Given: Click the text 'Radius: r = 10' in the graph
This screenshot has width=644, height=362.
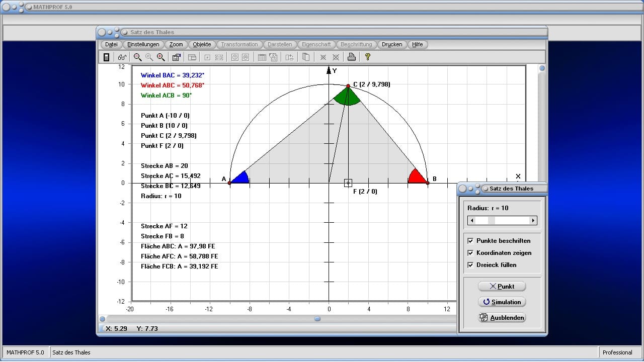Looking at the screenshot, I should (161, 196).
